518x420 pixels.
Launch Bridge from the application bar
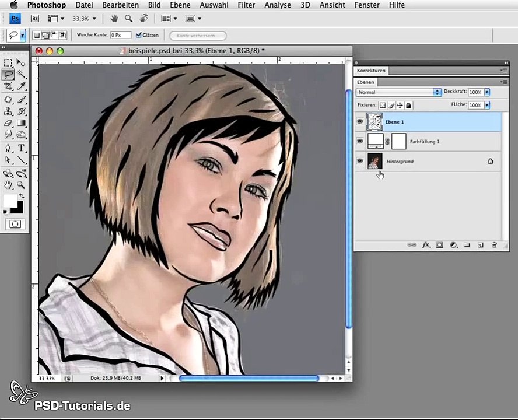click(x=34, y=19)
